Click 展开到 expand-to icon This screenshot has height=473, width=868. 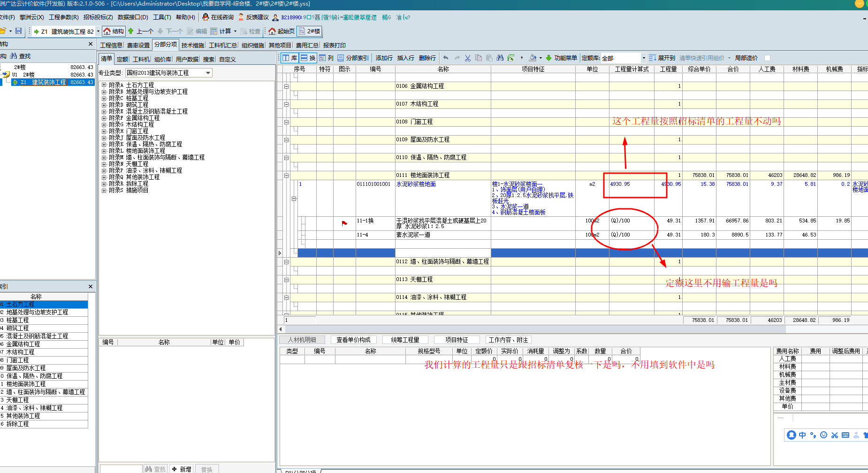(x=652, y=58)
